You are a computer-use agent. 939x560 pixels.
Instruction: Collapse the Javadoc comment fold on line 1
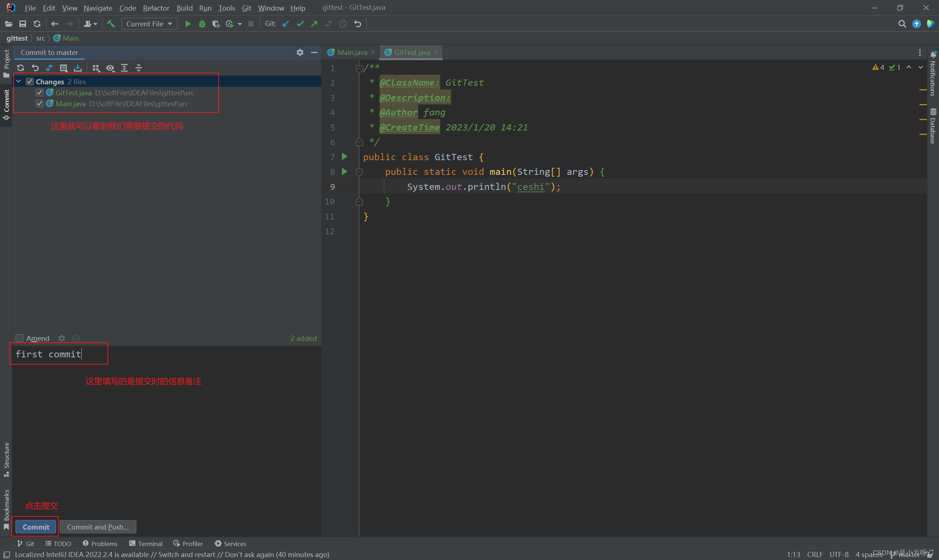coord(359,68)
